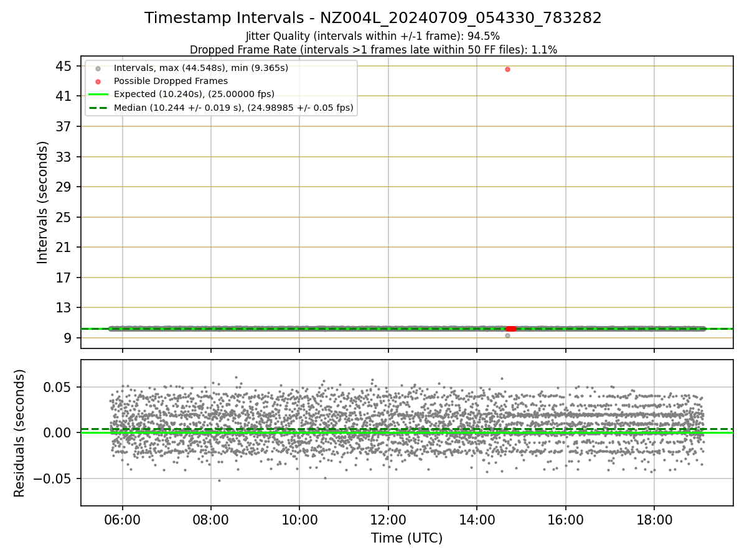Click the red dropped-frames cluster on the interval line
This screenshot has height=560, width=747.
point(511,329)
